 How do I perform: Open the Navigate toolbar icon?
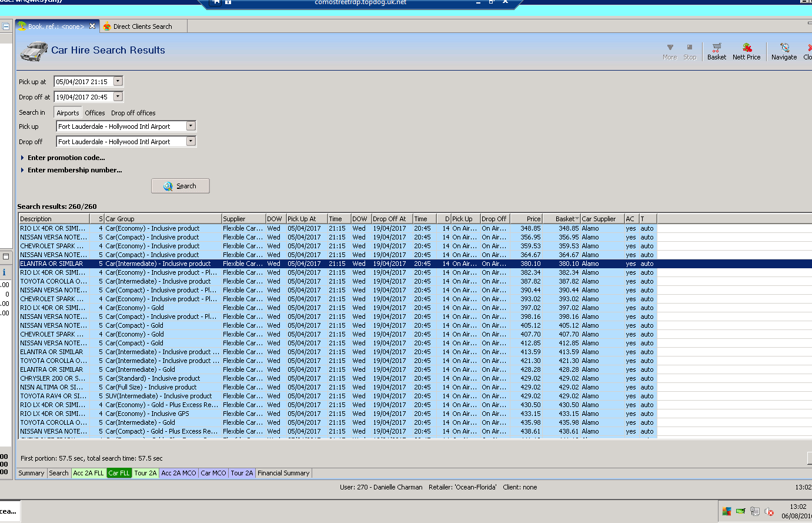(784, 51)
